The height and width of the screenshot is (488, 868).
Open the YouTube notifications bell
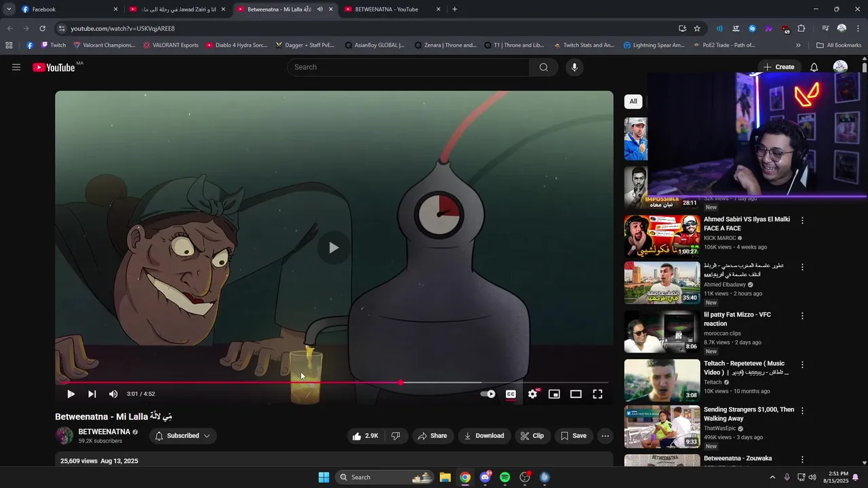[x=814, y=67]
